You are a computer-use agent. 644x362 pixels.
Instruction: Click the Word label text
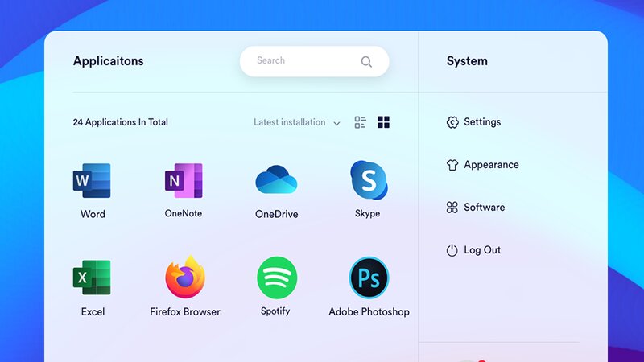tap(93, 214)
